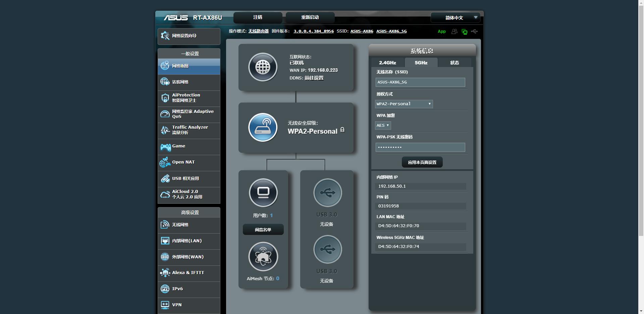
Task: Open the Game section in sidebar
Action: click(189, 146)
